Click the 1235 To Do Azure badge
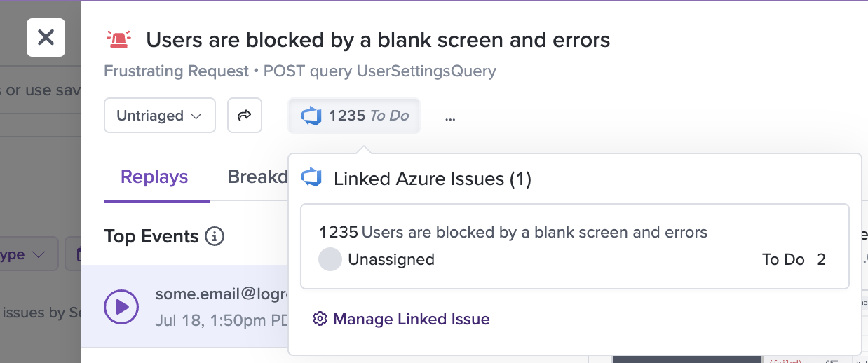Viewport: 868px width, 363px height. click(x=354, y=116)
